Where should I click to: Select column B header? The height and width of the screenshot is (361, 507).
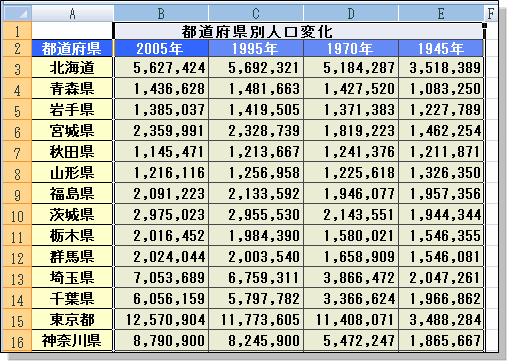161,13
